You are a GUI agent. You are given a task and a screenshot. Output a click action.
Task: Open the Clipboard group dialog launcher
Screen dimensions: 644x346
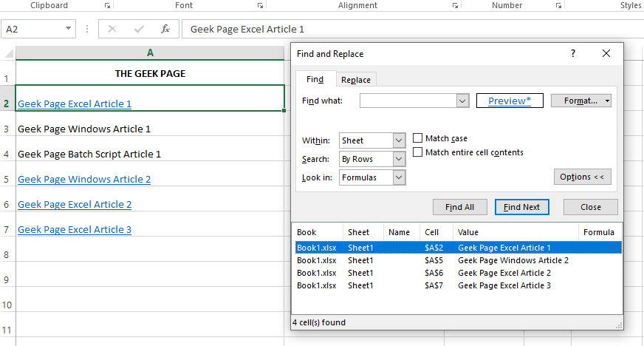(x=108, y=6)
